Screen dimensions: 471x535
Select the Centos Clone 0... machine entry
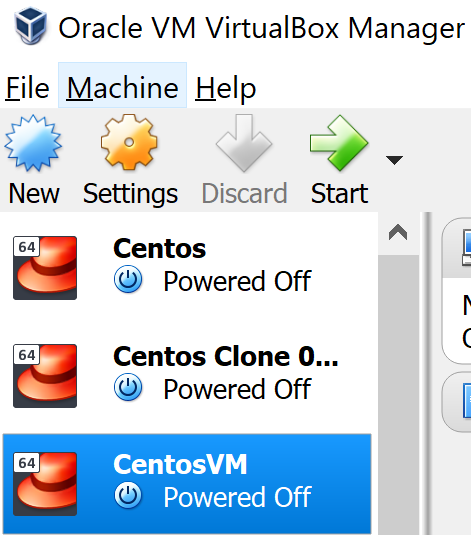pyautogui.click(x=187, y=376)
